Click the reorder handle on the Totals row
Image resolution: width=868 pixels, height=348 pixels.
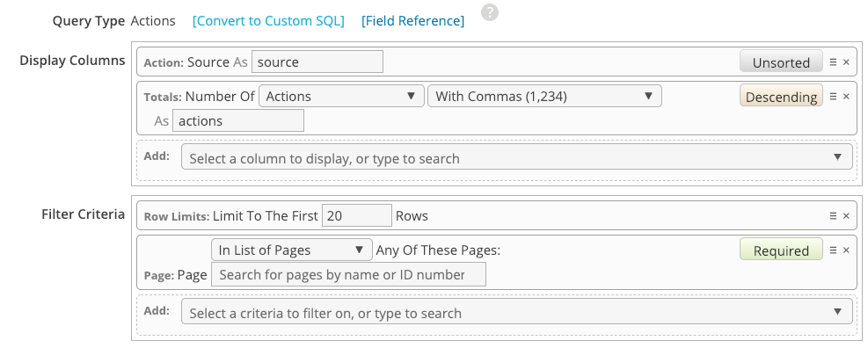833,97
